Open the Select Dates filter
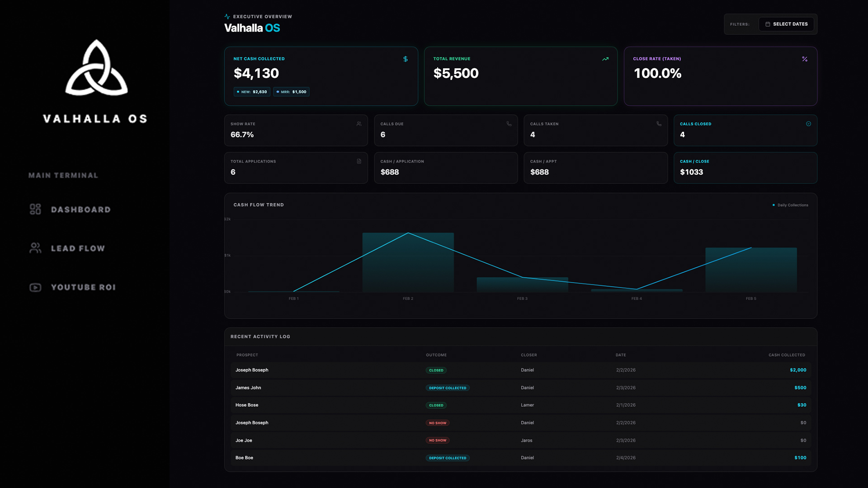868x488 pixels. pyautogui.click(x=786, y=24)
